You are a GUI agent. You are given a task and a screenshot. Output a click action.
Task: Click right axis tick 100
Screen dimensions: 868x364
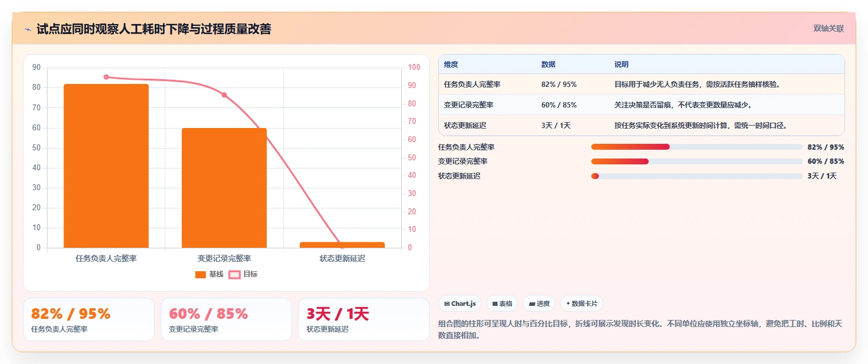coord(414,68)
